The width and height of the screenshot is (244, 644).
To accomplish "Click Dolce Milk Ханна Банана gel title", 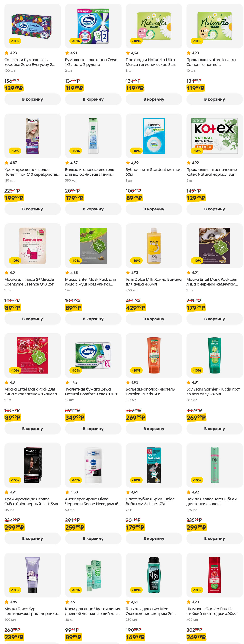I will click(x=153, y=282).
